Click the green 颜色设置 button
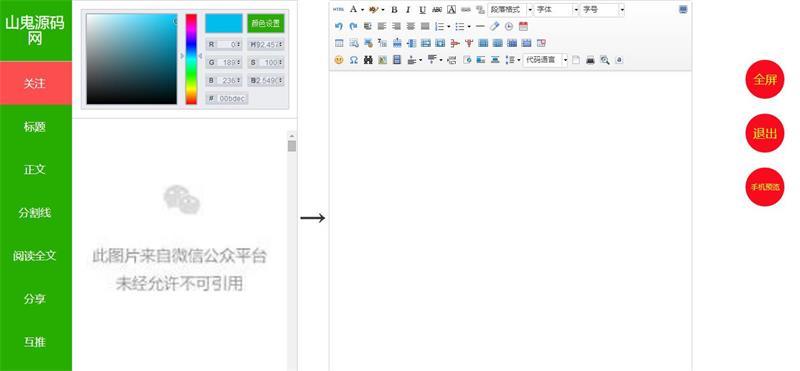Viewport: 800px width, 371px height. tap(266, 23)
